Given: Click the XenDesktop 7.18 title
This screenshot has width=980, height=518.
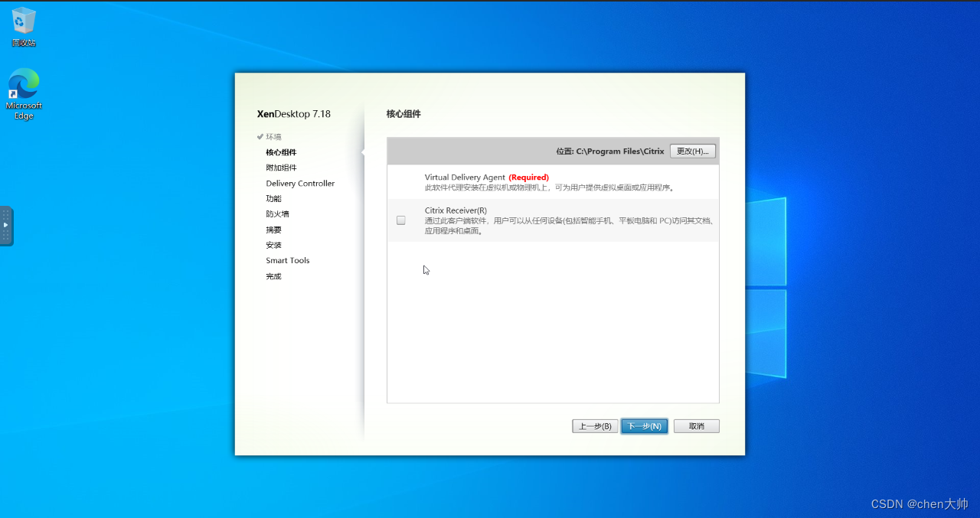Looking at the screenshot, I should [x=294, y=114].
